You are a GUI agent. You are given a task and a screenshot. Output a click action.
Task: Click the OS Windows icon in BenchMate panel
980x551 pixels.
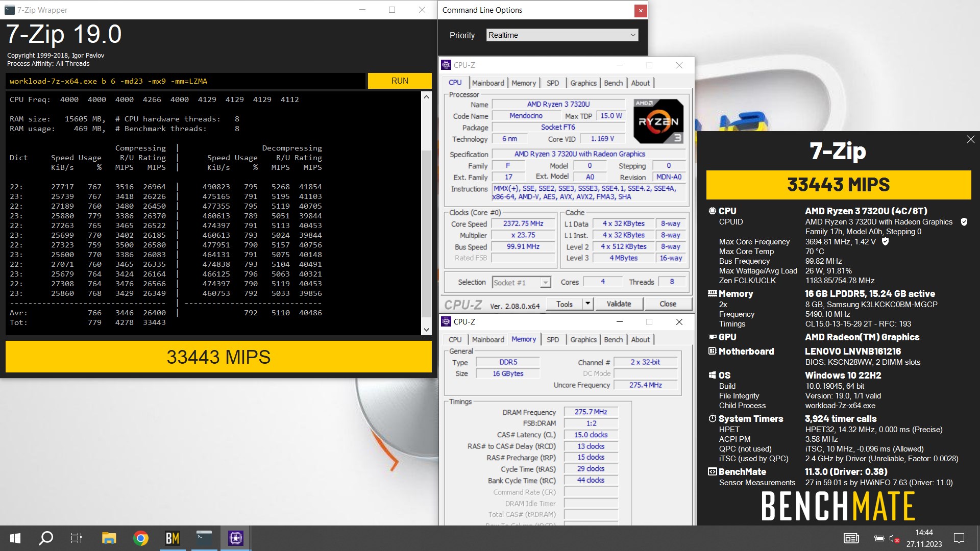click(x=712, y=375)
